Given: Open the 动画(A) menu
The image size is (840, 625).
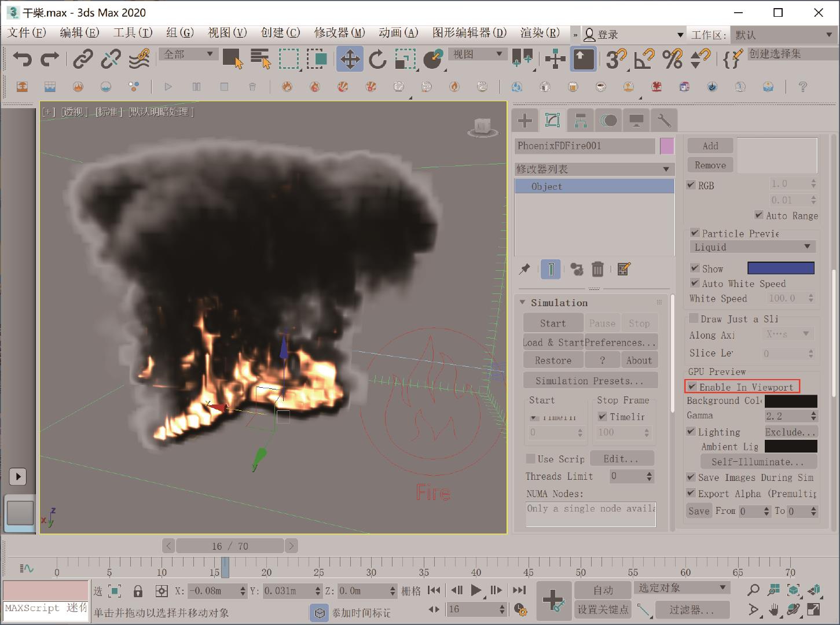Looking at the screenshot, I should 398,33.
